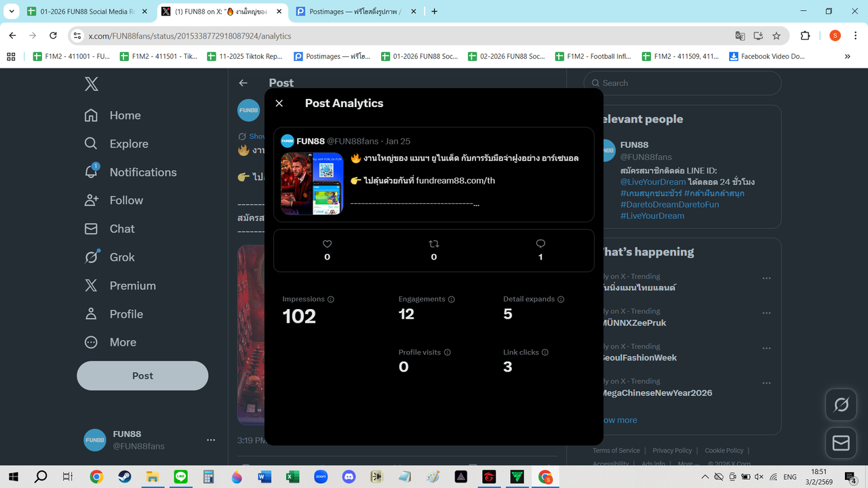This screenshot has height=488, width=868.
Task: Reload the page
Action: pos(54,36)
